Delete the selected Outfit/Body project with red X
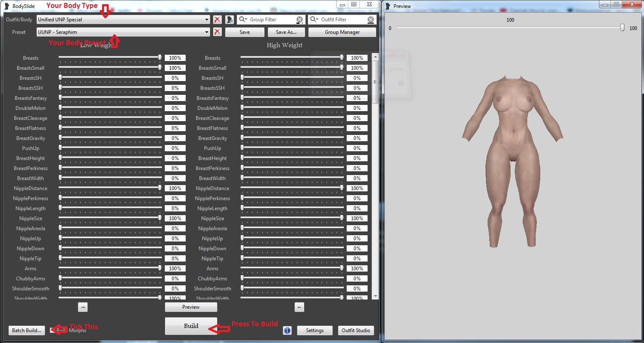Screen dimensions: 644x343 [x=217, y=20]
